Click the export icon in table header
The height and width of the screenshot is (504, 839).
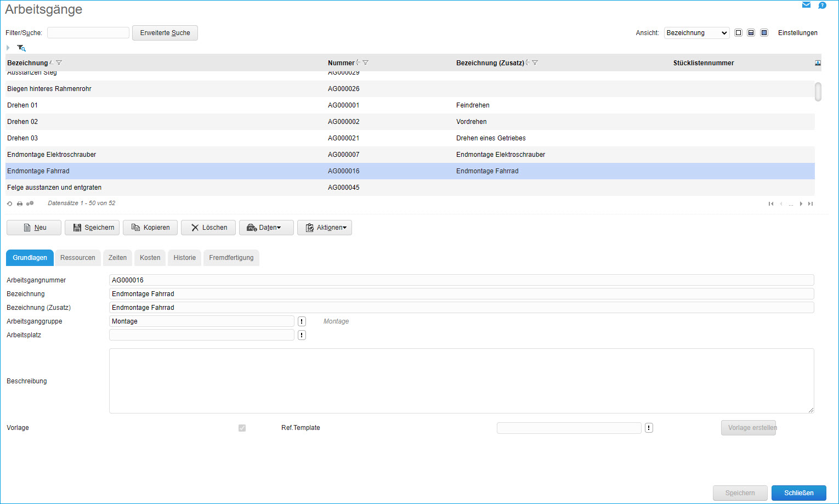[x=818, y=63]
